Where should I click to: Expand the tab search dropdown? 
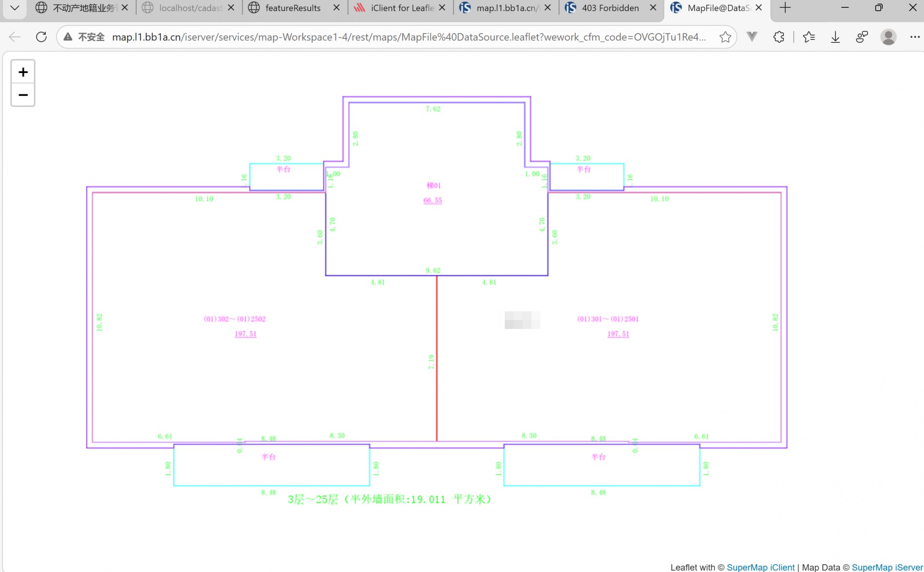[15, 8]
